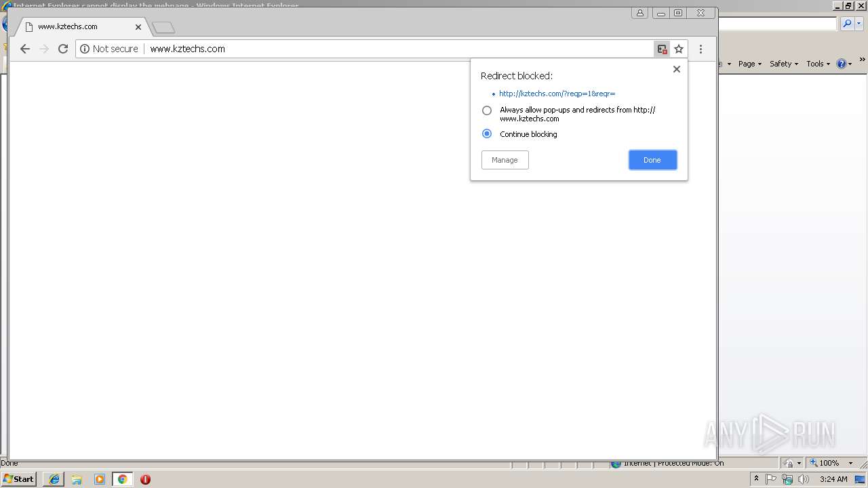Click the IE search input box
Viewport: 868px width, 488px height.
coord(777,24)
